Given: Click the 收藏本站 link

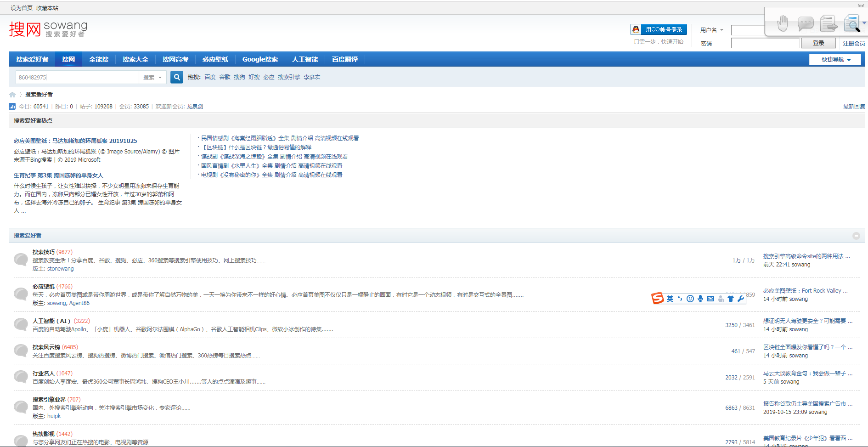Looking at the screenshot, I should click(47, 8).
